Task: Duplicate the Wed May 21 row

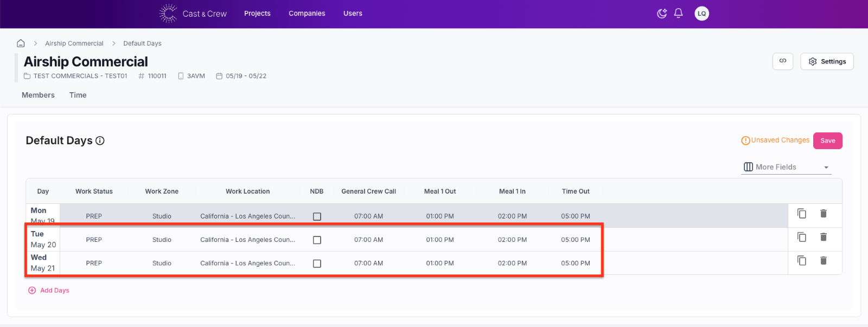Action: tap(802, 261)
